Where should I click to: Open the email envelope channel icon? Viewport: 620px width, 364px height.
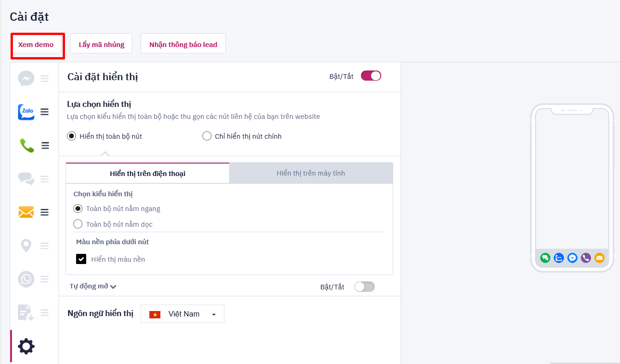(x=26, y=212)
